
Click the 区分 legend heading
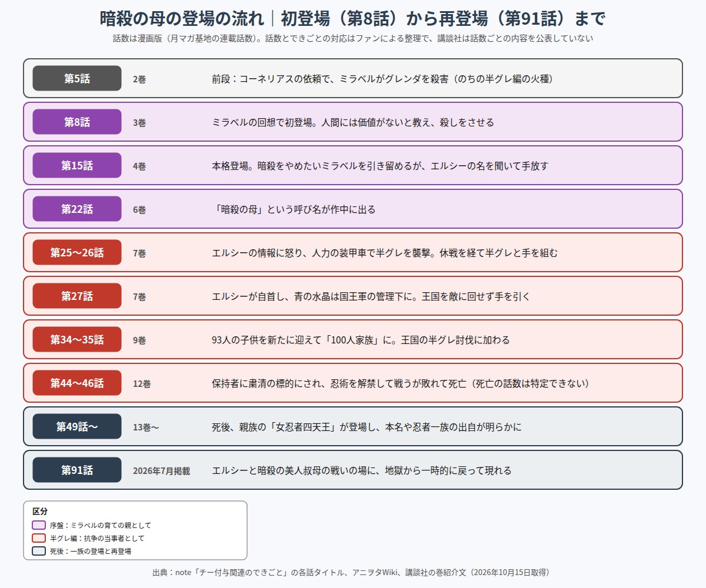click(x=40, y=511)
